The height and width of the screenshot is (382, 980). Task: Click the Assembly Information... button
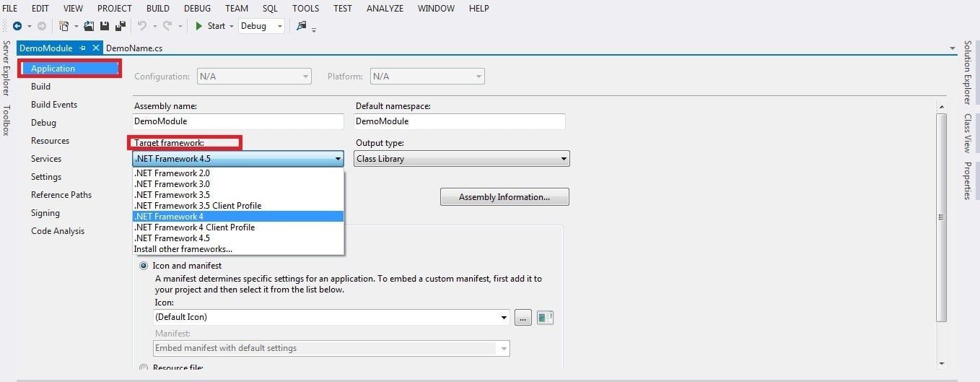point(504,197)
